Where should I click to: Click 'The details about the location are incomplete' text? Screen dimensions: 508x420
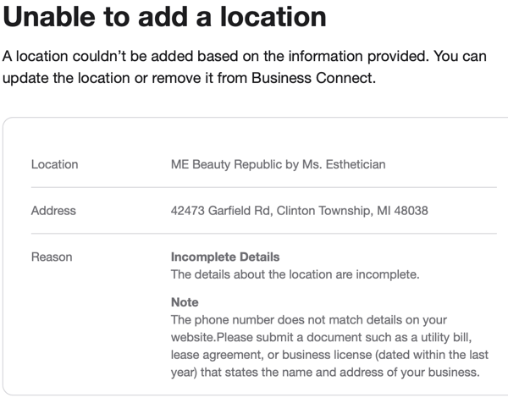tap(295, 274)
